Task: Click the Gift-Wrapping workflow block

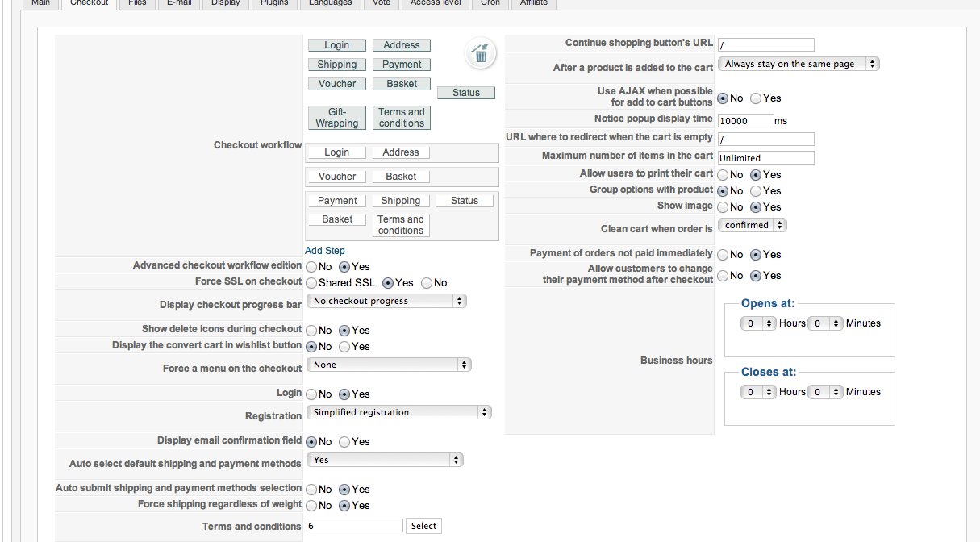Action: (x=337, y=118)
